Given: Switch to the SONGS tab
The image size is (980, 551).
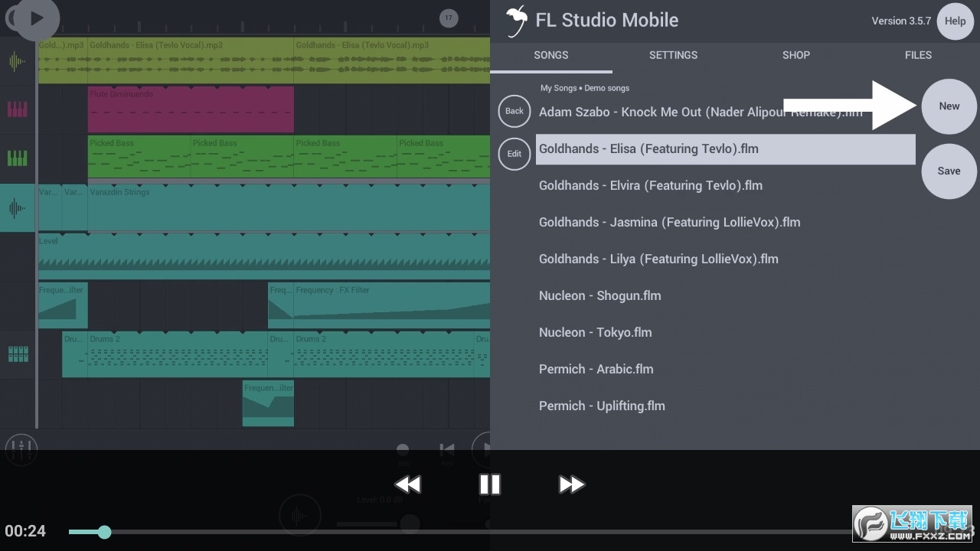Looking at the screenshot, I should [551, 55].
